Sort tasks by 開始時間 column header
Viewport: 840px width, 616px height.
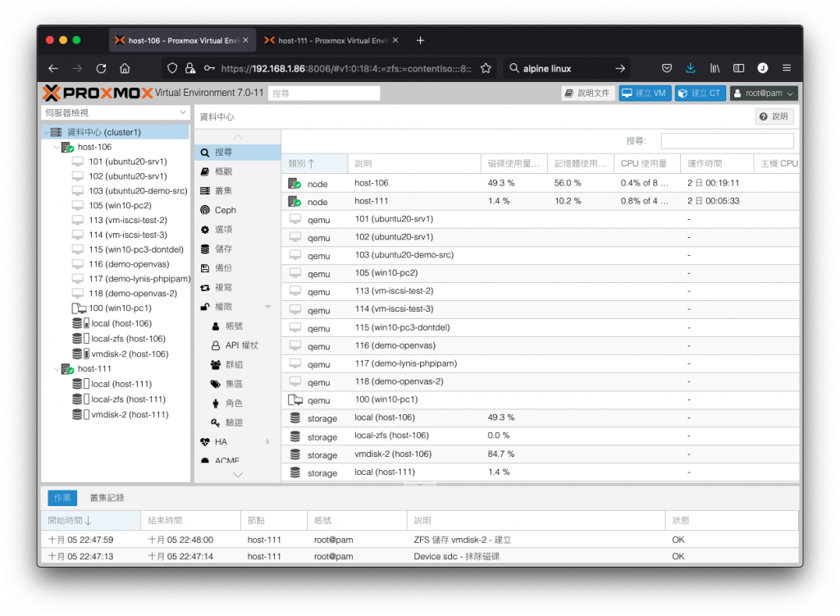[x=91, y=521]
